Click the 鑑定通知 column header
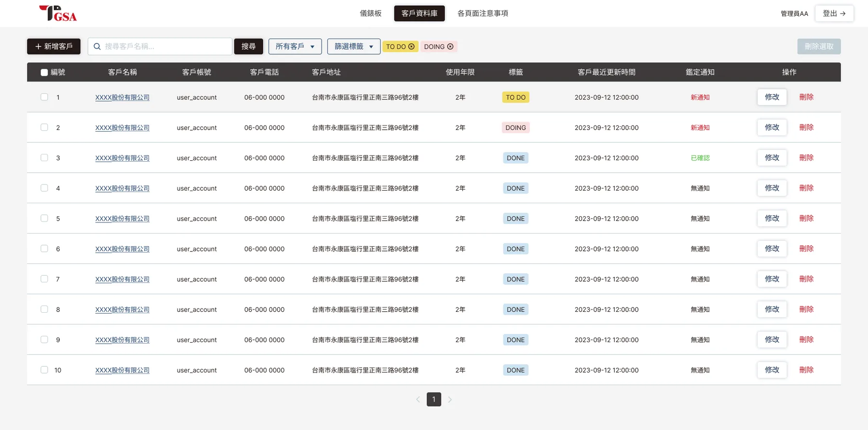Screen dimensions: 868x430 point(700,72)
